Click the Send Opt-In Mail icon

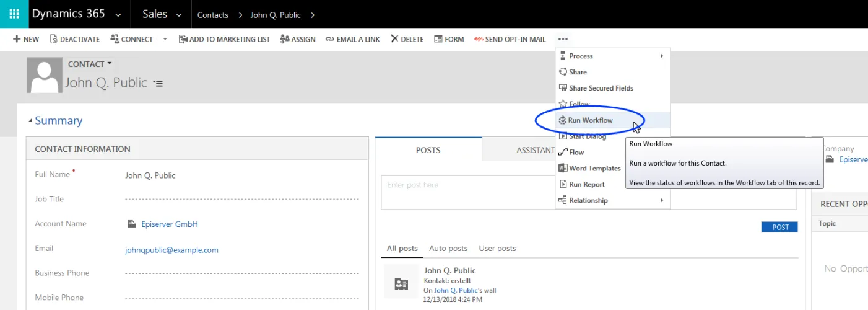pos(478,39)
